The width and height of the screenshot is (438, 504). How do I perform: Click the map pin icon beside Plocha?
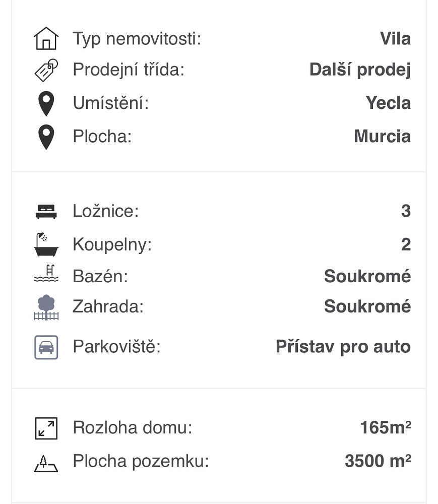[x=46, y=137]
